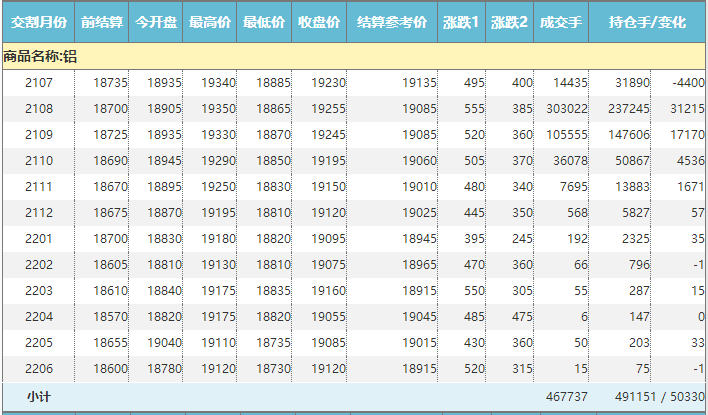Click the 2206 delivery month cell
Image resolution: width=708 pixels, height=415 pixels.
(x=40, y=369)
